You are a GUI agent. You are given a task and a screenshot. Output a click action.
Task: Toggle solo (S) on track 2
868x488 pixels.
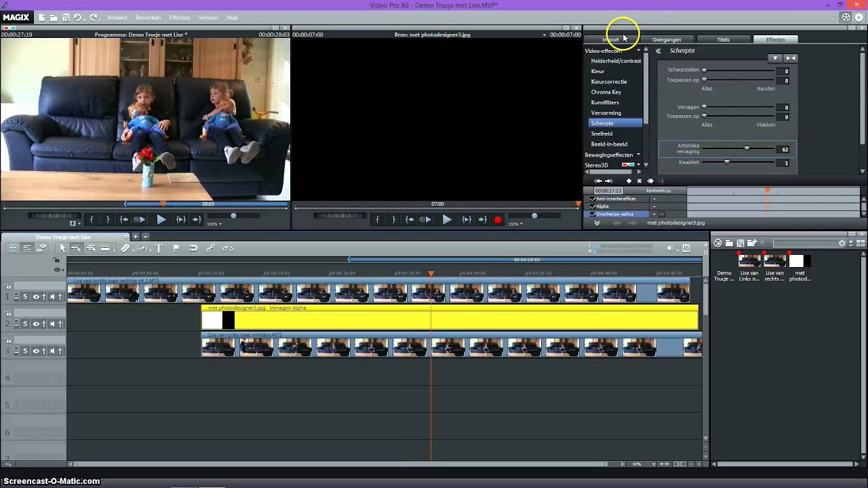click(25, 324)
